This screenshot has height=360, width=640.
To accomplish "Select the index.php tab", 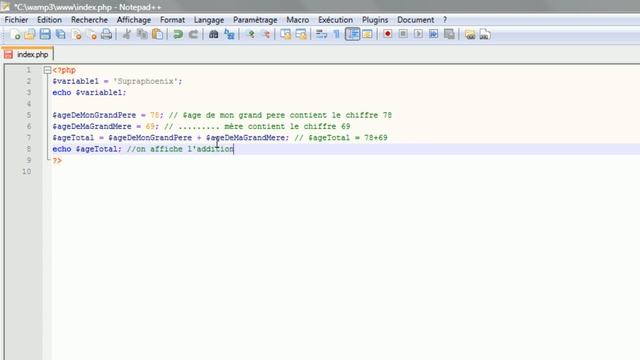I will pyautogui.click(x=27, y=54).
